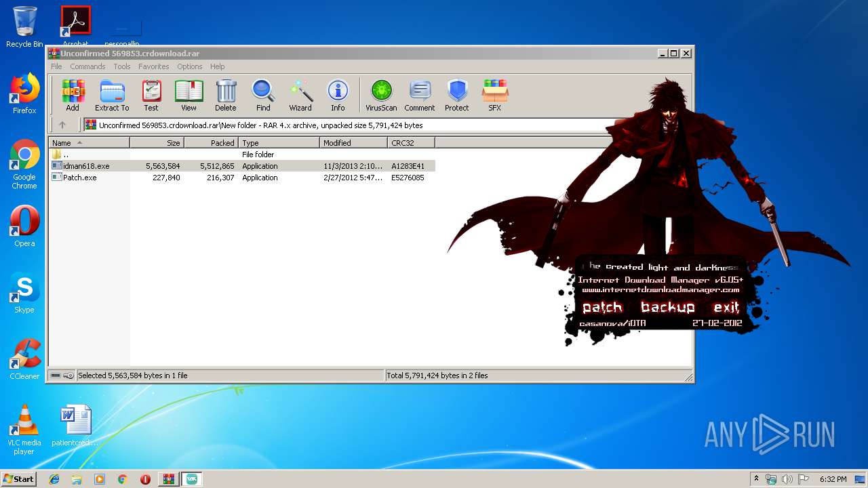Open Opera desktop shortcut
The image size is (868, 488).
tap(24, 226)
